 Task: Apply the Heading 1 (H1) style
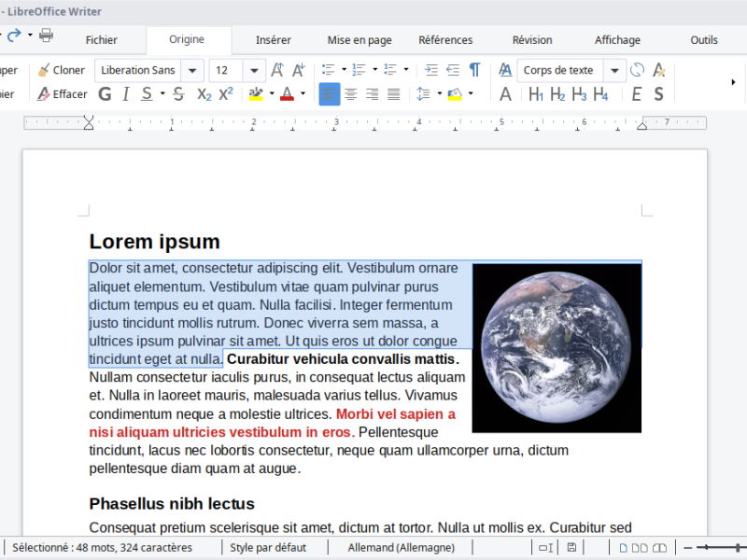[x=536, y=94]
